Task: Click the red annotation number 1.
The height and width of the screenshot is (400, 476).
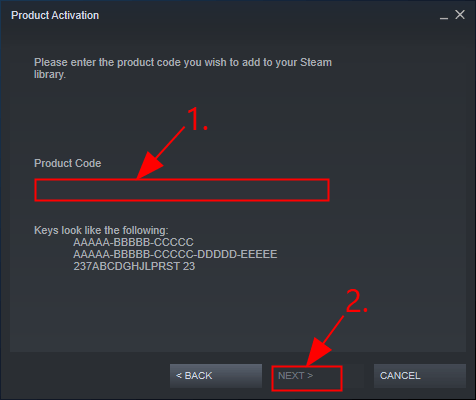Action: 197,119
